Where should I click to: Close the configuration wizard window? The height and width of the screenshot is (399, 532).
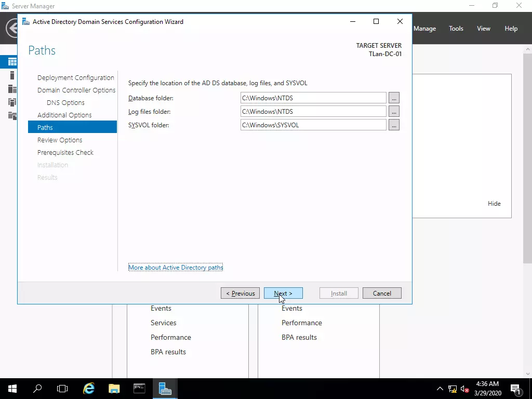[400, 21]
